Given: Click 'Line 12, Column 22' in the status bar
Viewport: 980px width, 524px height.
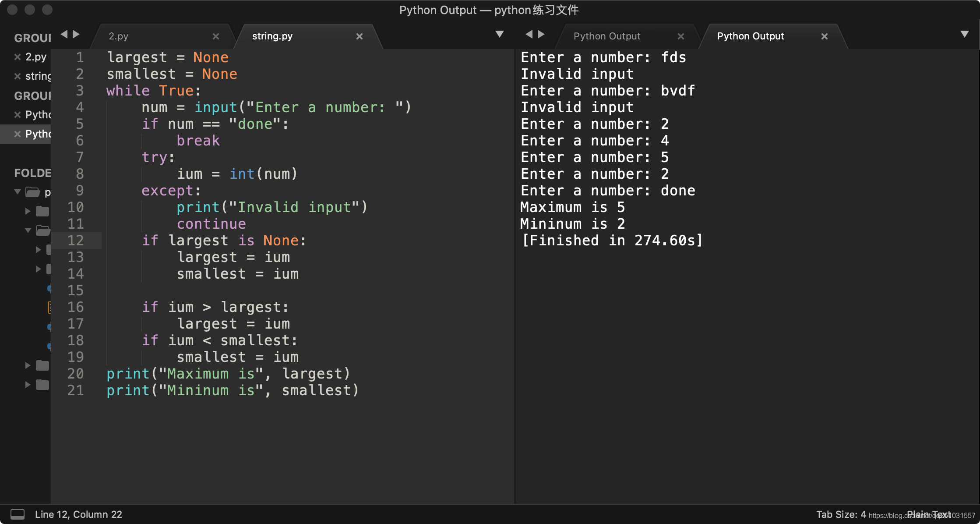Looking at the screenshot, I should coord(79,514).
